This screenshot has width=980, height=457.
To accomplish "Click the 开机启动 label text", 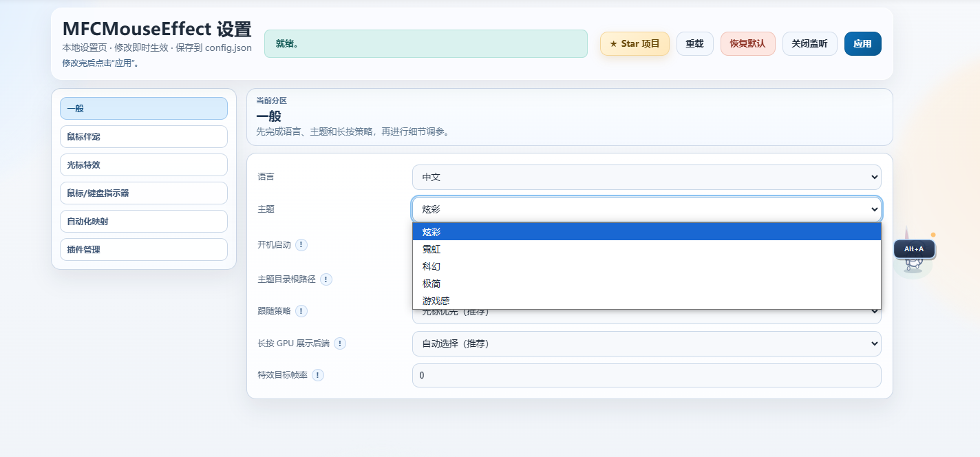I will point(274,244).
